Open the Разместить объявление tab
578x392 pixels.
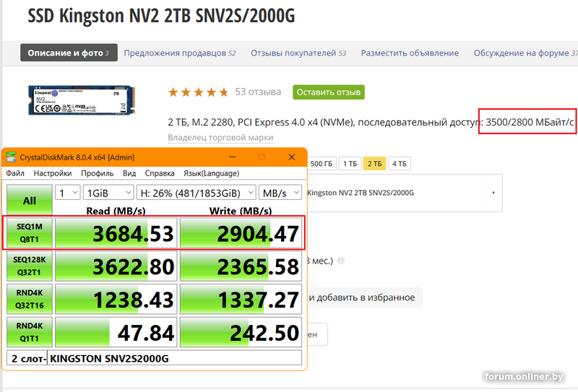point(410,53)
